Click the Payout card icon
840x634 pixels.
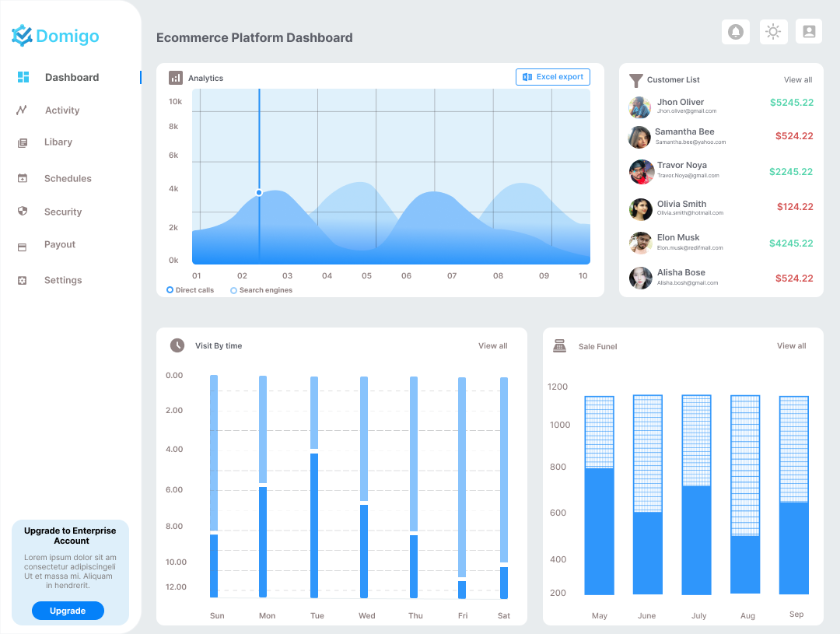click(21, 244)
